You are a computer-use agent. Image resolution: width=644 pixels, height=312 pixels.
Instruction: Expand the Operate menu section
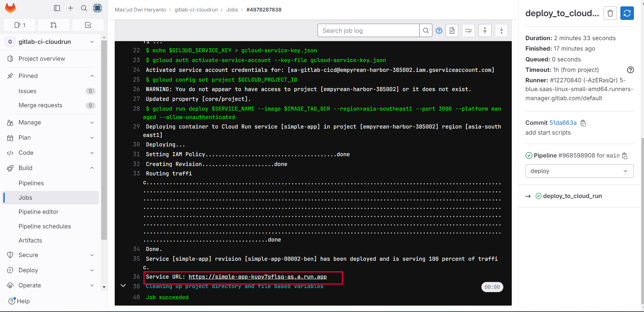[92, 285]
